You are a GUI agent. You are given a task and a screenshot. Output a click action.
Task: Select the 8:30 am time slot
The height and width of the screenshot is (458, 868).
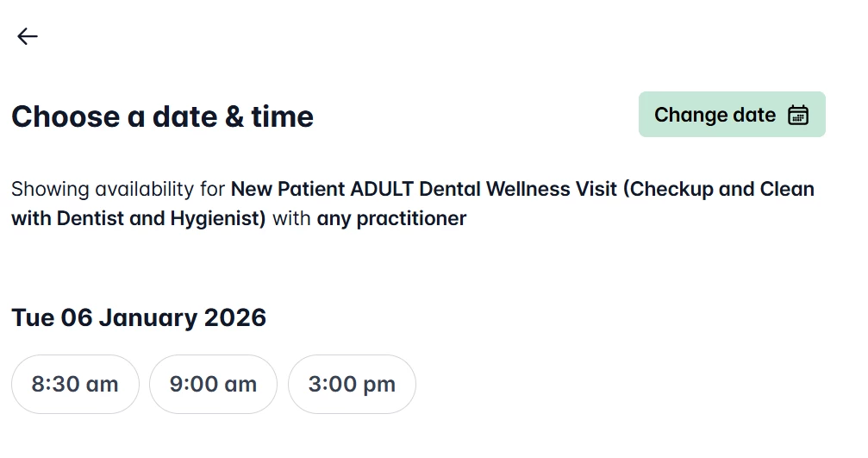coord(75,385)
